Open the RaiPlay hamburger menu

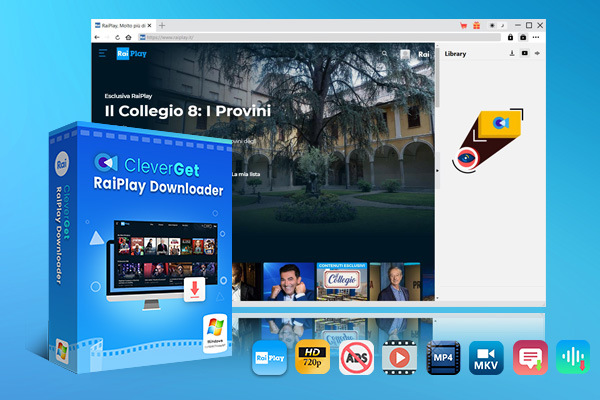[103, 53]
